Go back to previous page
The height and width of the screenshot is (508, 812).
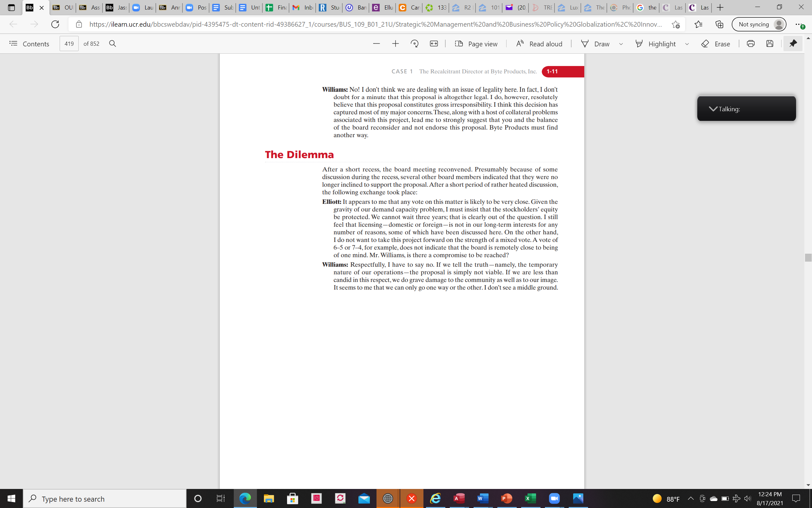click(x=13, y=24)
